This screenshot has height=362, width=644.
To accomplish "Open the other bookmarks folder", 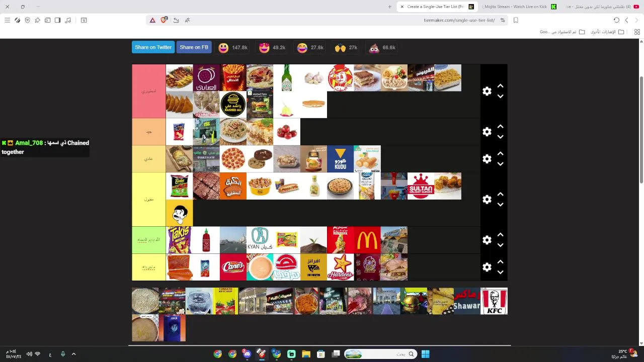I will (607, 32).
